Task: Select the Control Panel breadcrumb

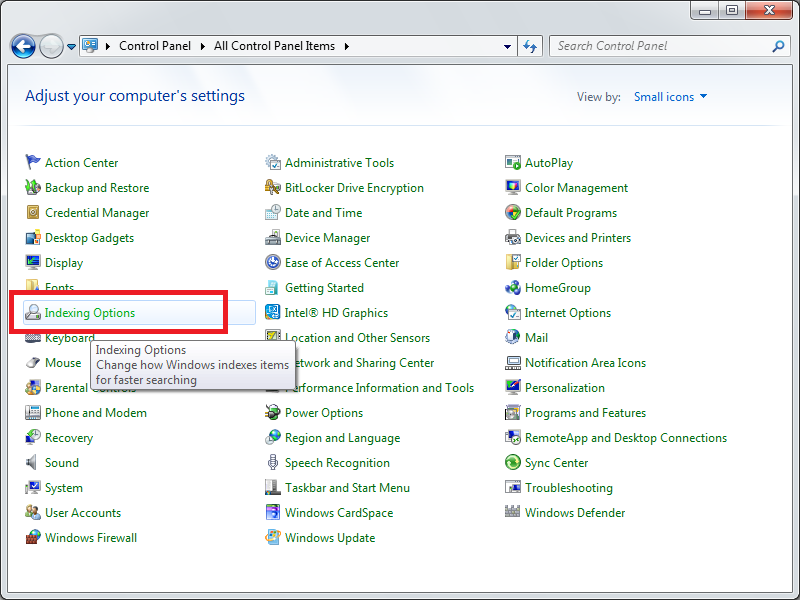Action: pyautogui.click(x=155, y=46)
